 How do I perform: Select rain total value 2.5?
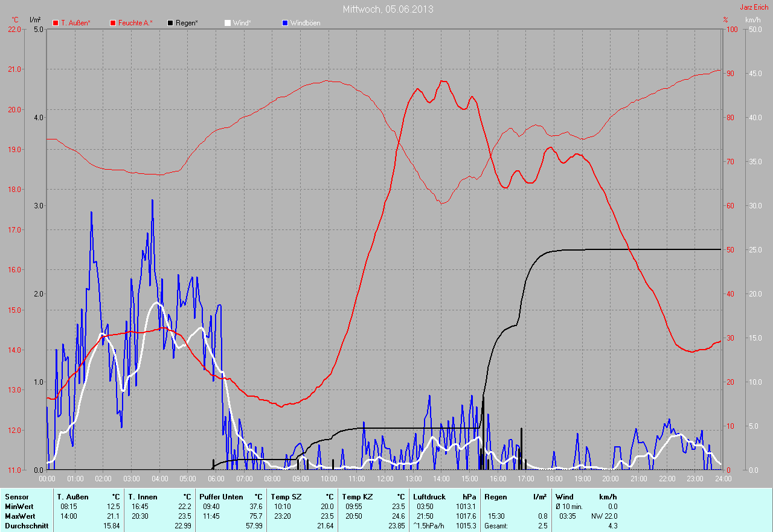coord(543,526)
